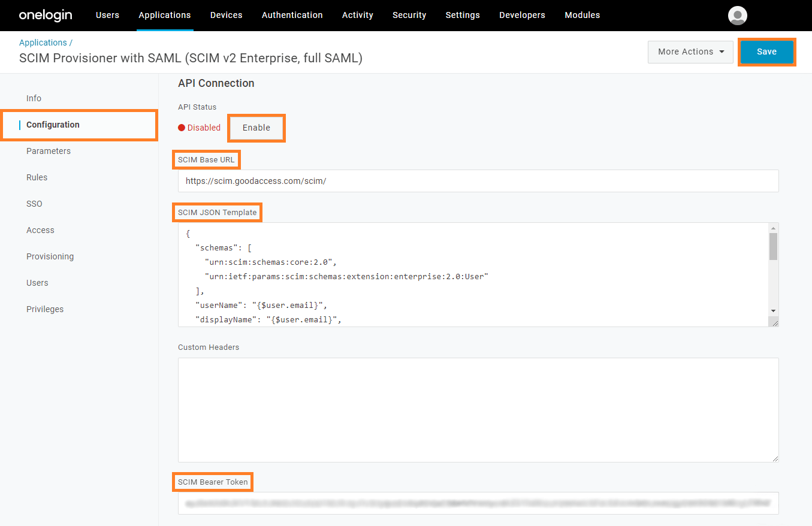Click the SCIM Bearer Token label
Screen dimensions: 812x526
pos(213,482)
